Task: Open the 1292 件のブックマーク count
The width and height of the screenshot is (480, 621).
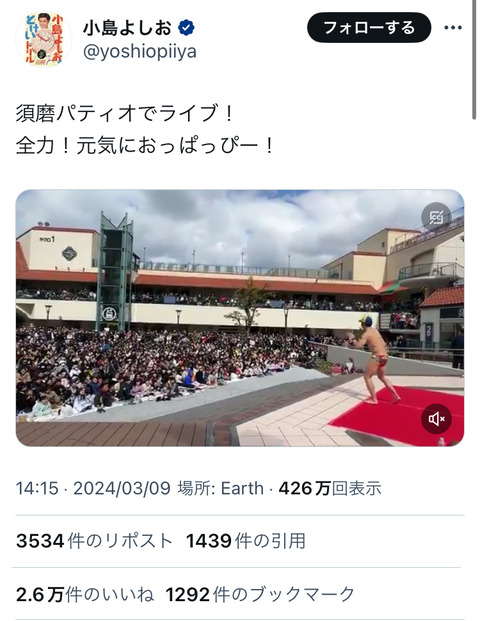Action: click(260, 594)
